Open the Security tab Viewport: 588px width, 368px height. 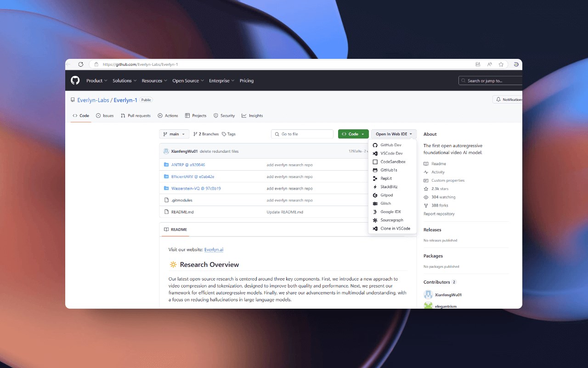(224, 115)
